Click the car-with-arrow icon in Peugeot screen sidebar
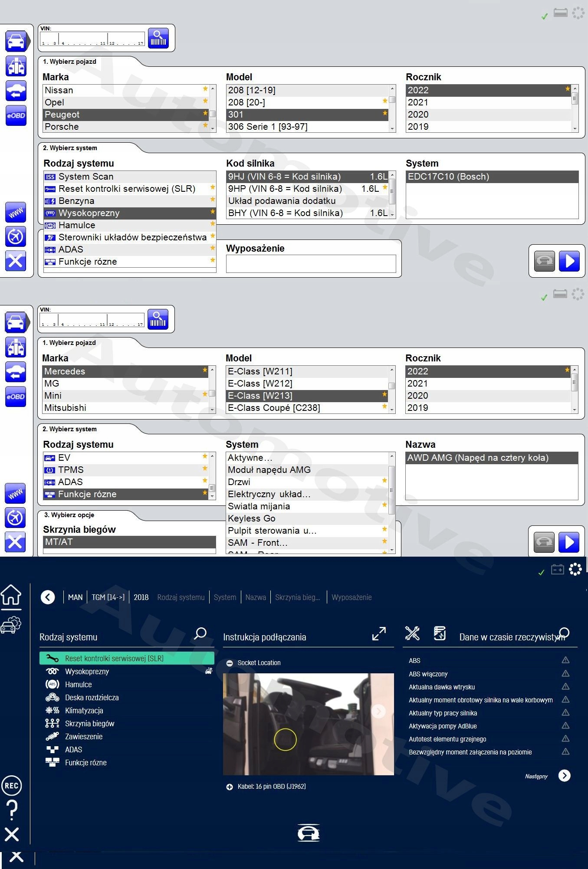 (16, 91)
